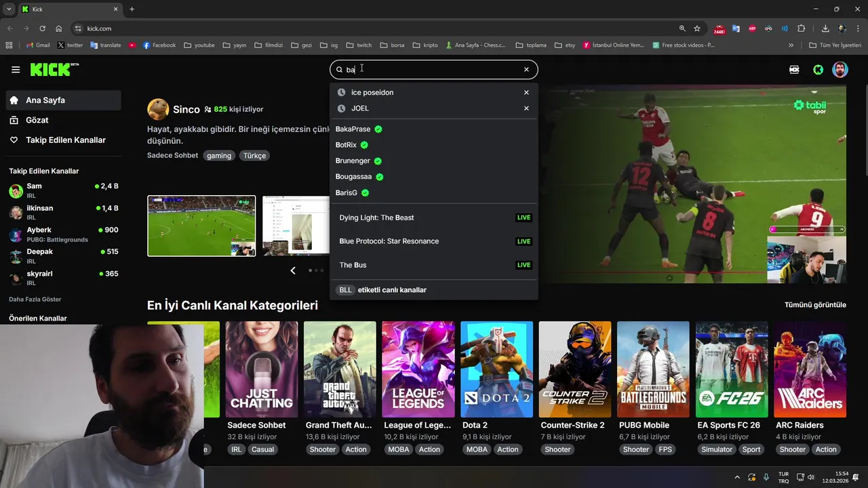Viewport: 868px width, 488px height.
Task: Remove "ice poseidon" from recent searches
Action: tap(526, 92)
